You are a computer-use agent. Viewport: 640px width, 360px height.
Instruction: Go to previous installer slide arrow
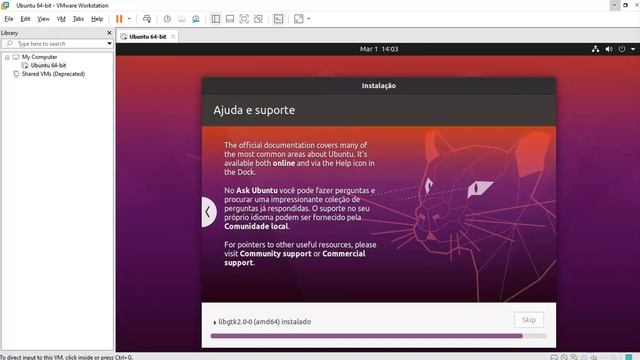[x=208, y=212]
